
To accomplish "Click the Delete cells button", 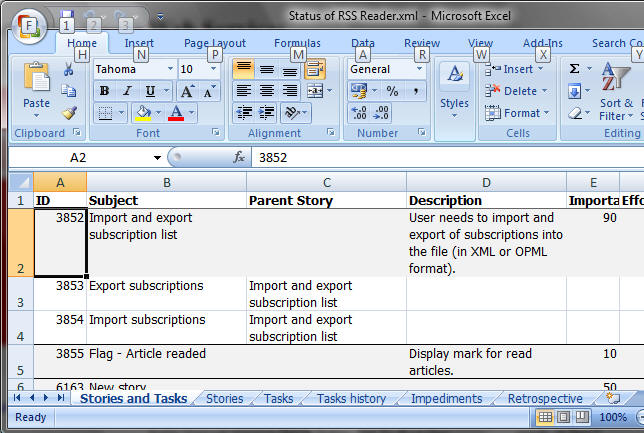I will pyautogui.click(x=516, y=91).
